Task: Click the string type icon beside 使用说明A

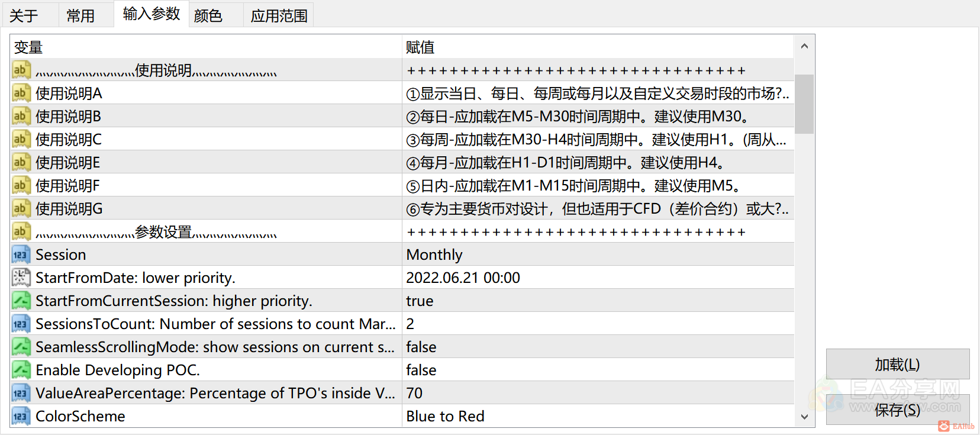Action: click(21, 93)
